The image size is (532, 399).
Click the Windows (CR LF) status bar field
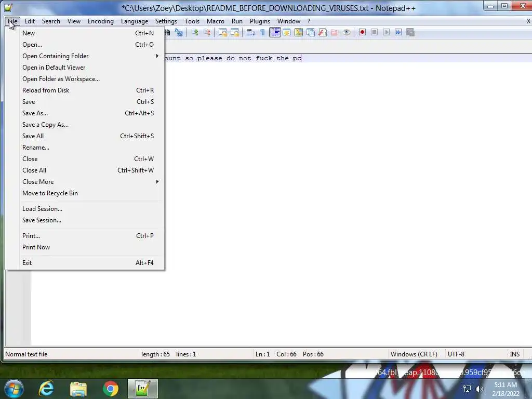[416, 354]
